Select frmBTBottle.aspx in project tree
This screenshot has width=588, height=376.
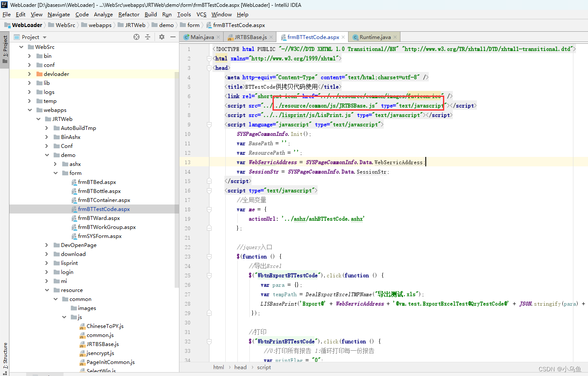click(x=99, y=191)
